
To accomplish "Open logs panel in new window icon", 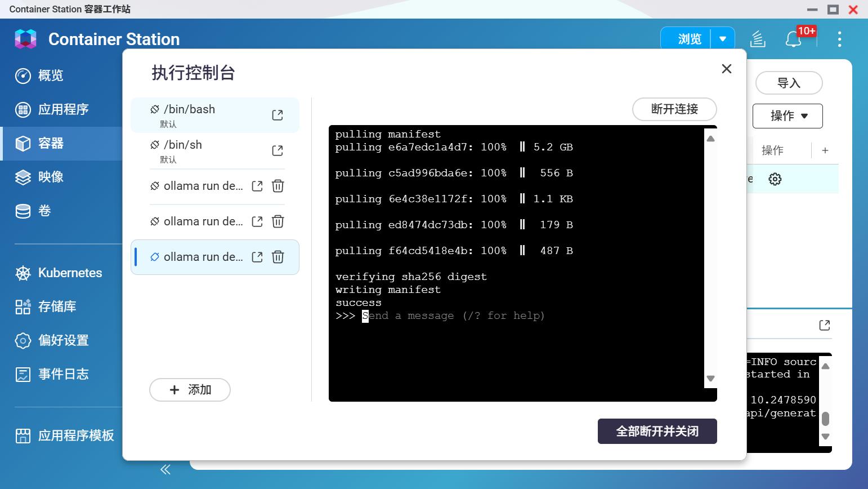I will click(825, 325).
